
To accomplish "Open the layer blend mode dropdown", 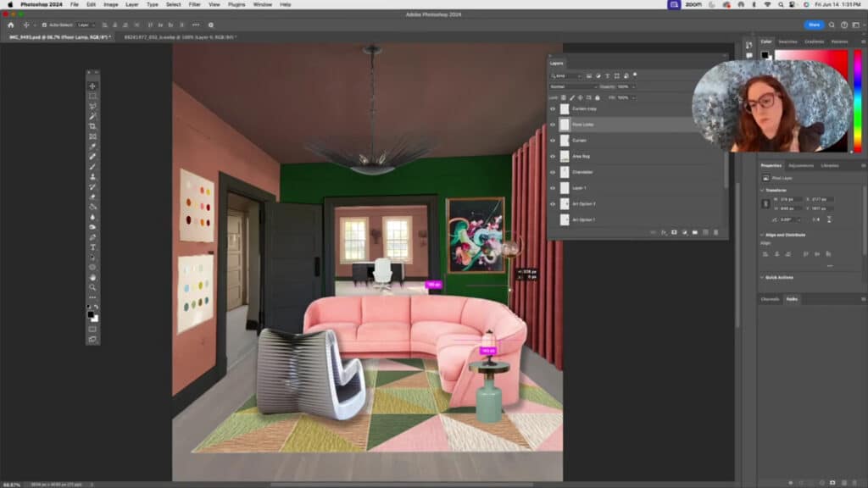I will (573, 86).
